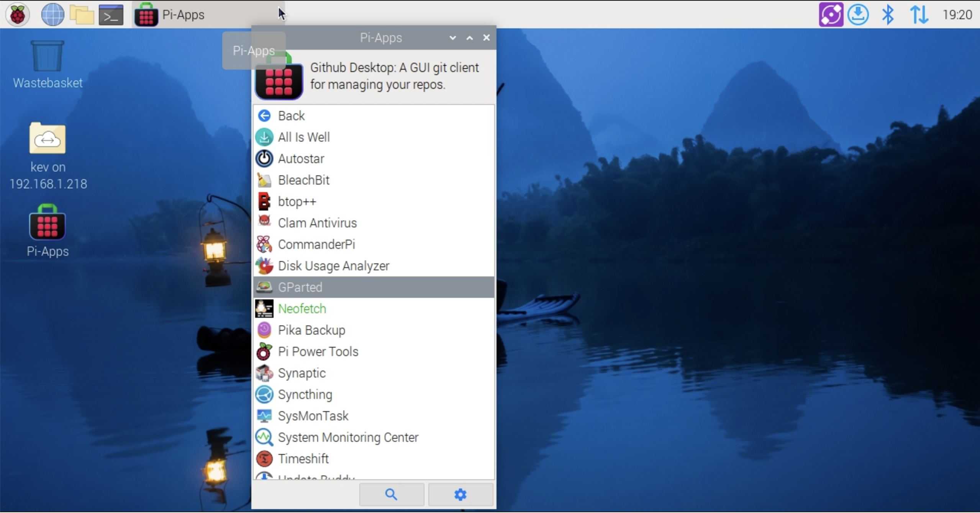Viewport: 980px width, 513px height.
Task: Select the Pi-Apps desktop shortcut
Action: coord(48,230)
